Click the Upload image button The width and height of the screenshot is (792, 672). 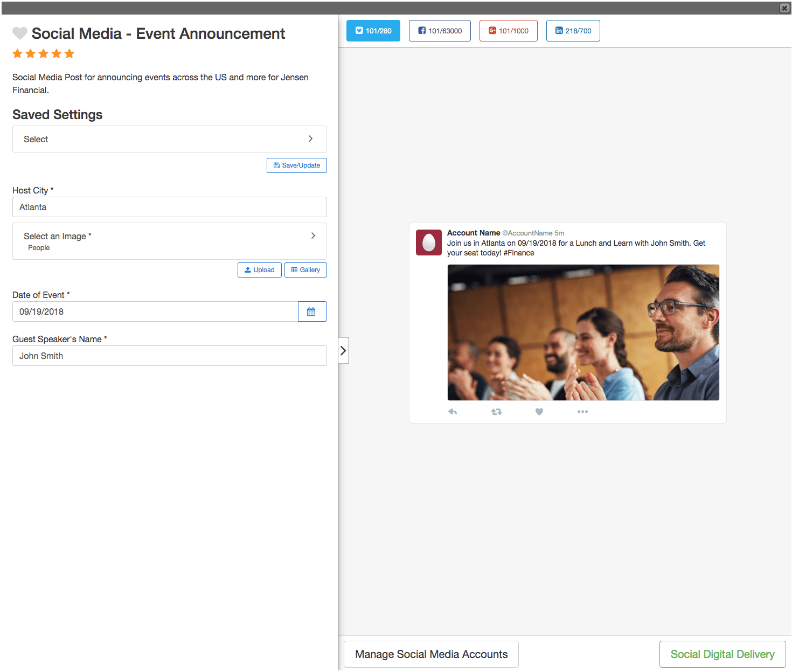[260, 270]
